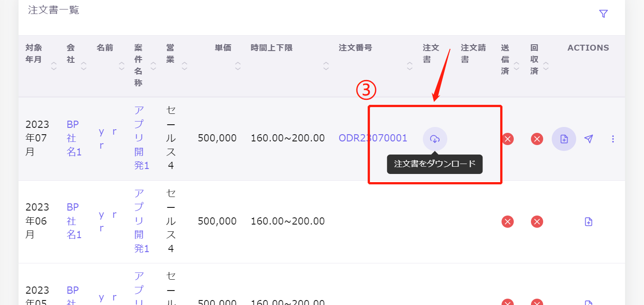Click the create document icon in 2023年07月 row

coord(564,139)
